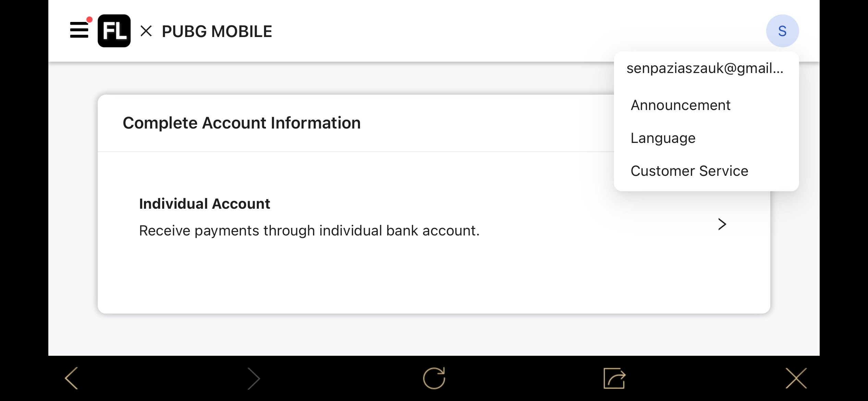
Task: Click empty area of the account card
Action: tap(411, 281)
